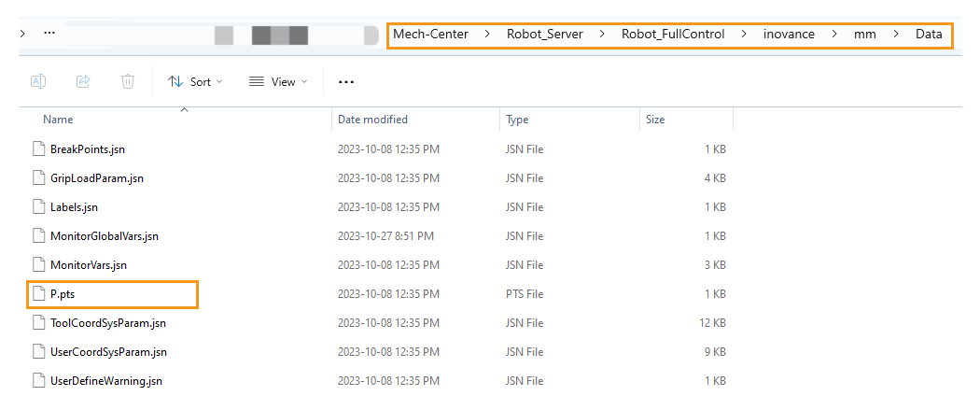Click the P.pts file icon
The height and width of the screenshot is (410, 980).
pos(38,294)
